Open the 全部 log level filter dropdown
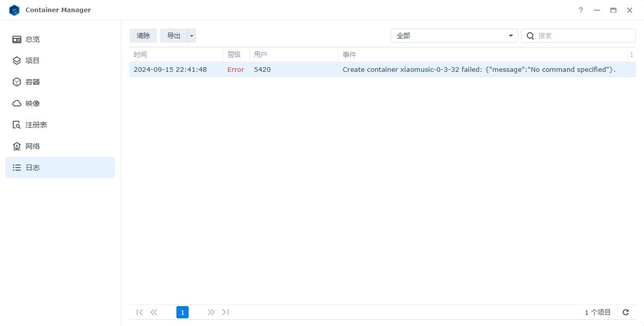The width and height of the screenshot is (644, 326). pos(454,36)
